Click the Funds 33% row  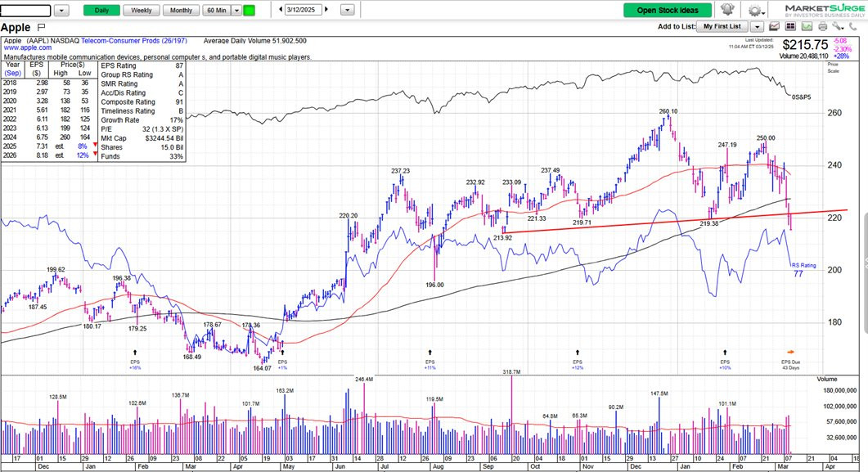142,156
